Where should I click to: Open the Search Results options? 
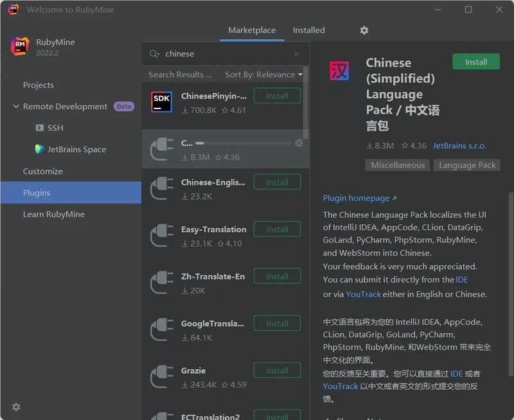179,74
